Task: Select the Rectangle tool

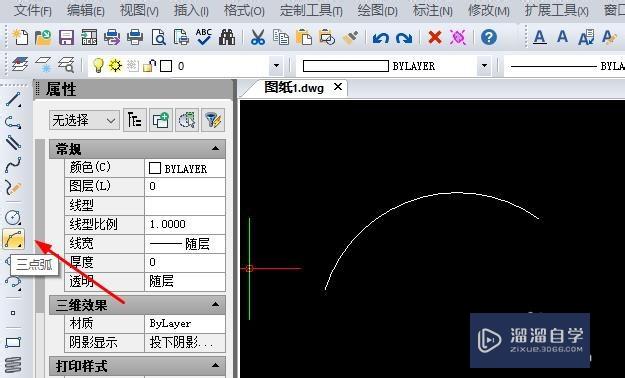Action: click(x=13, y=343)
